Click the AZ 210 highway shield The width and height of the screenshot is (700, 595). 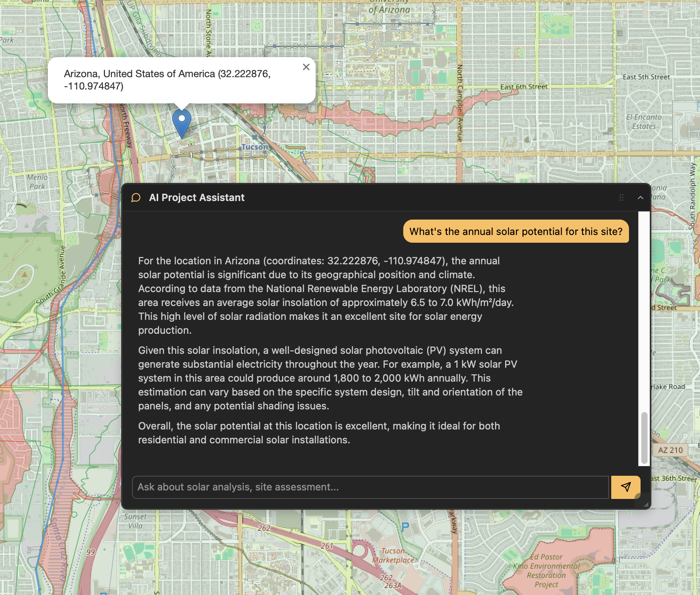(670, 450)
